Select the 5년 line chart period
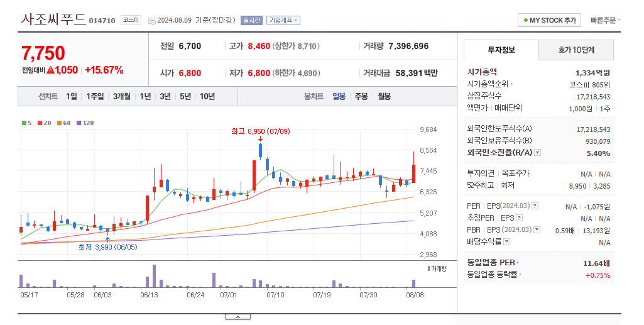This screenshot has height=325, width=644. [x=185, y=96]
